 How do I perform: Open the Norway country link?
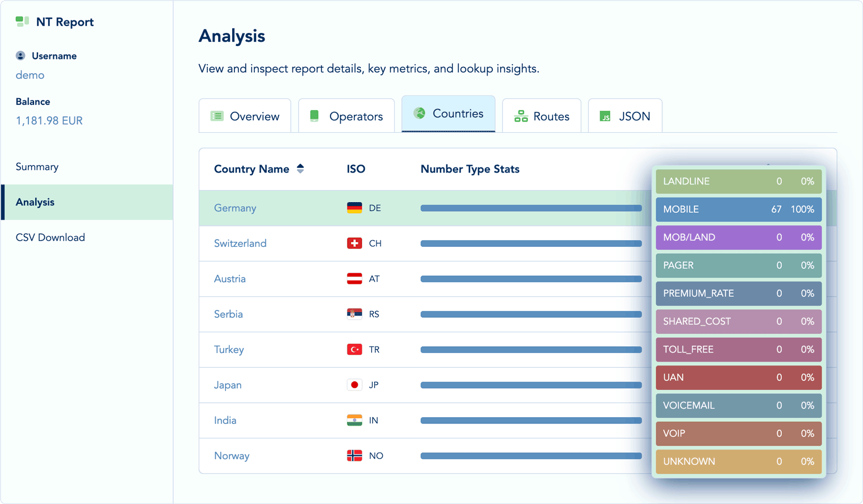pos(232,456)
